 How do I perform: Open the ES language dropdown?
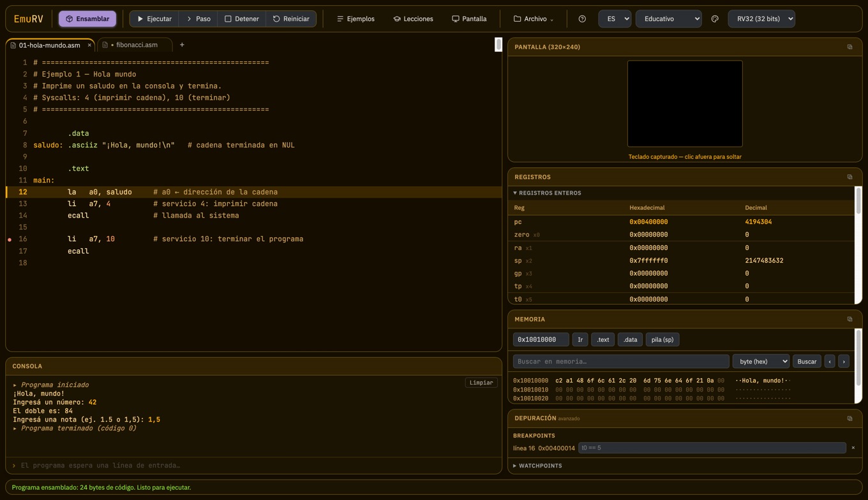(x=615, y=19)
